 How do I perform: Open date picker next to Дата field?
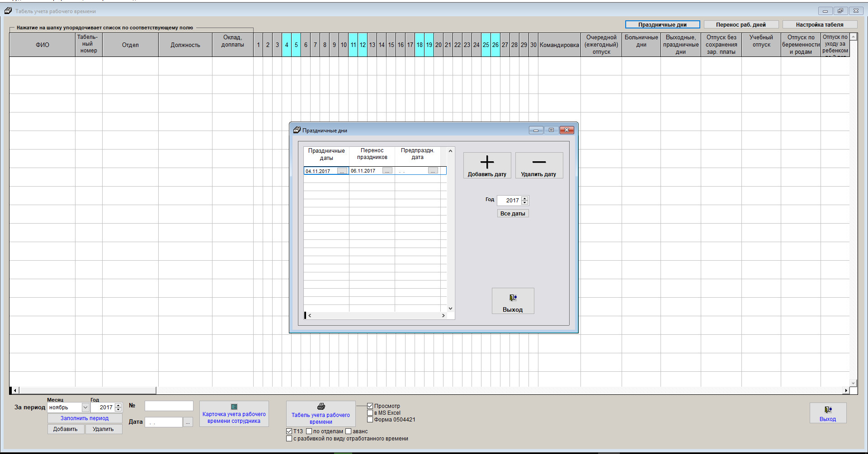click(x=188, y=422)
